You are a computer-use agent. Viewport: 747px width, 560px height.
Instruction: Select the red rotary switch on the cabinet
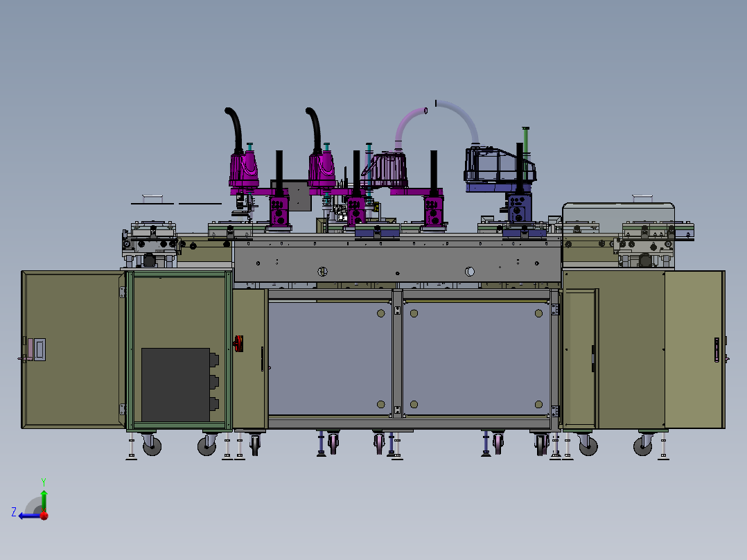click(x=238, y=343)
